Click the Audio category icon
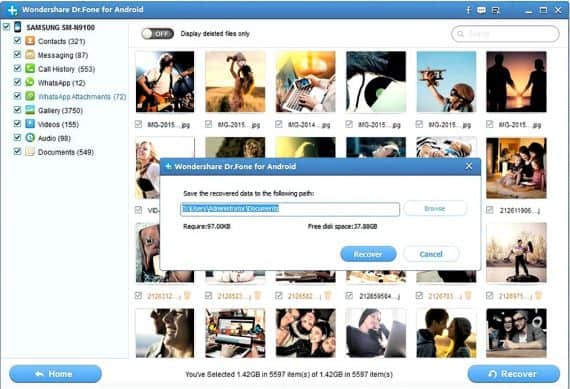The image size is (570, 389). tap(30, 137)
